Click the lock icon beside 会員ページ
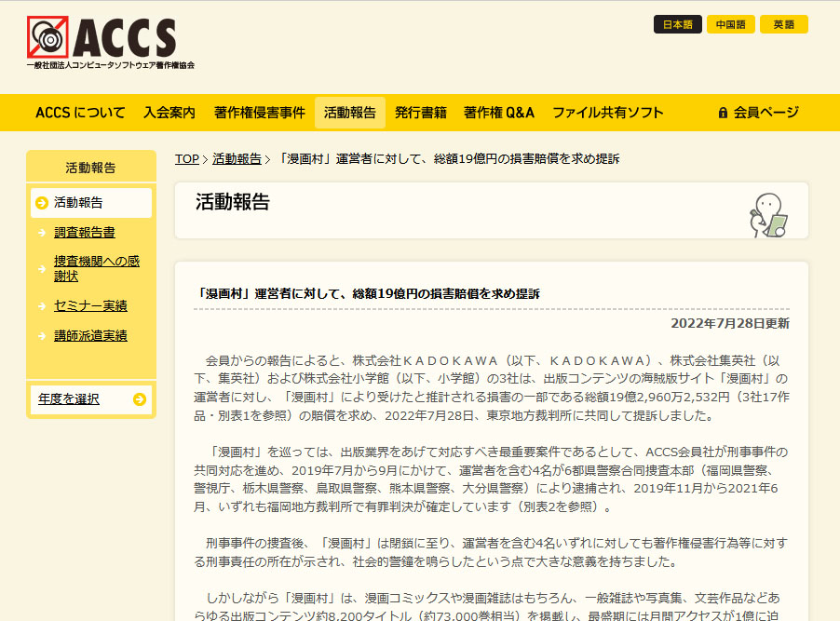This screenshot has height=621, width=840. coord(722,112)
